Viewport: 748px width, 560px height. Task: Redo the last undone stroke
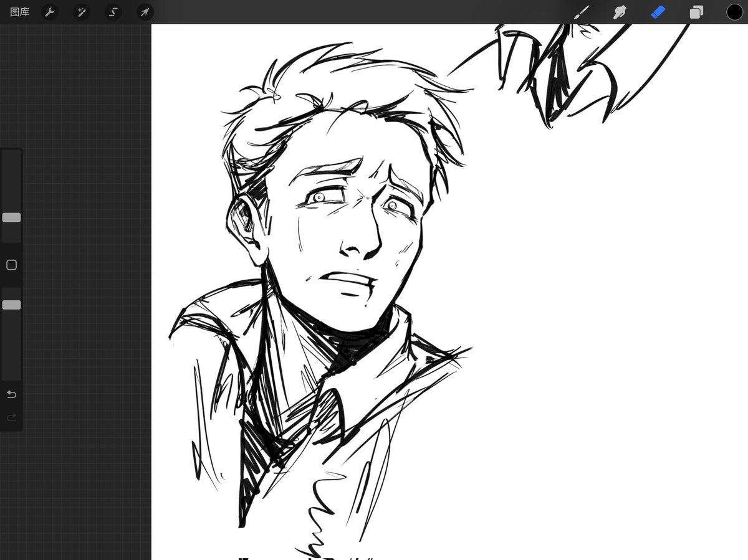click(x=11, y=417)
